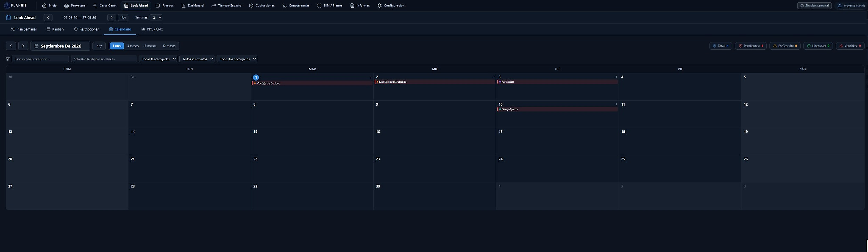Filter by Vencidas: 0 badge
The height and width of the screenshot is (252, 868).
(850, 46)
